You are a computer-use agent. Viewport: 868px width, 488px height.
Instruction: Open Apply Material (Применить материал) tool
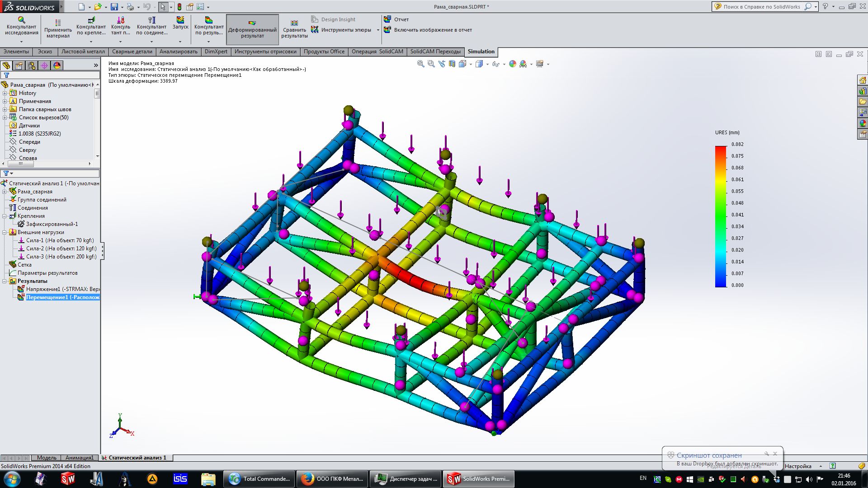click(58, 28)
